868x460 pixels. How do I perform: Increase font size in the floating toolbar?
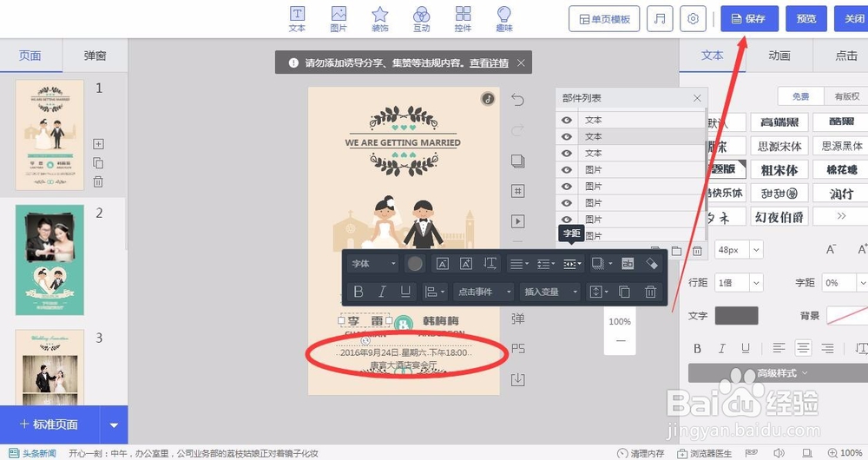point(466,264)
